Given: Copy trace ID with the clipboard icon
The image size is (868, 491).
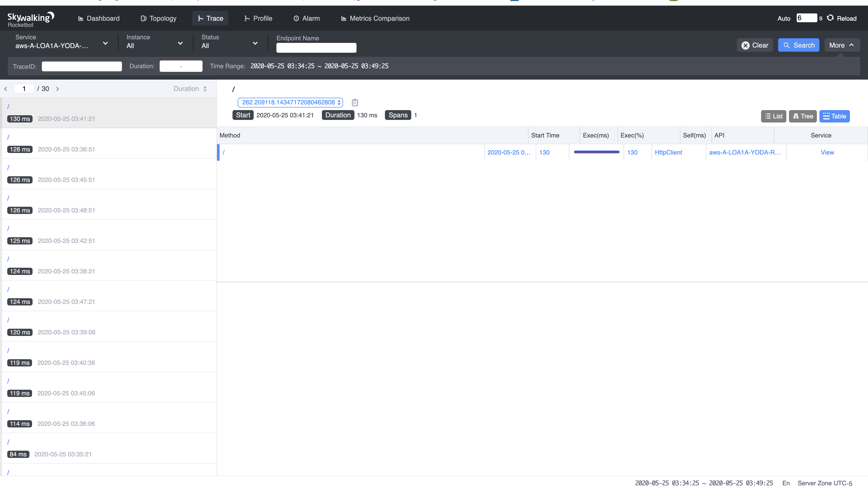Looking at the screenshot, I should point(354,103).
